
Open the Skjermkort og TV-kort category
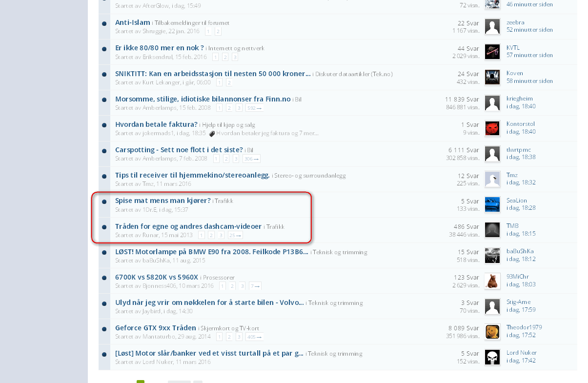pyautogui.click(x=230, y=328)
